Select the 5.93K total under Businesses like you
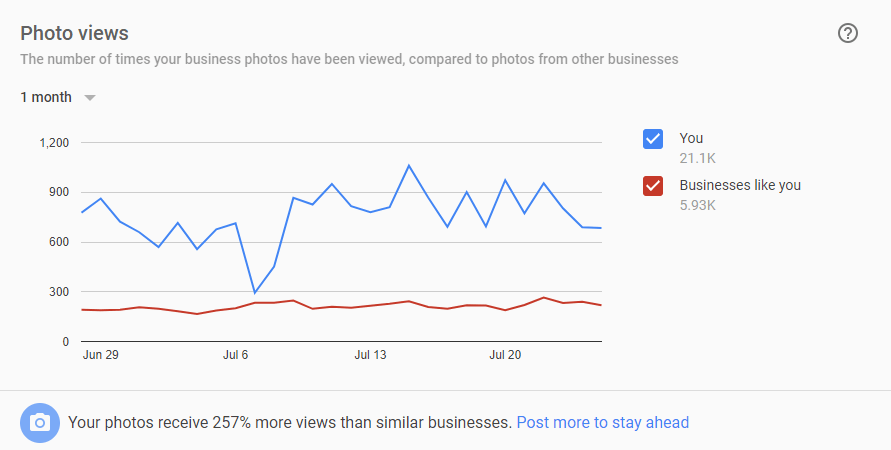891x450 pixels. point(698,205)
